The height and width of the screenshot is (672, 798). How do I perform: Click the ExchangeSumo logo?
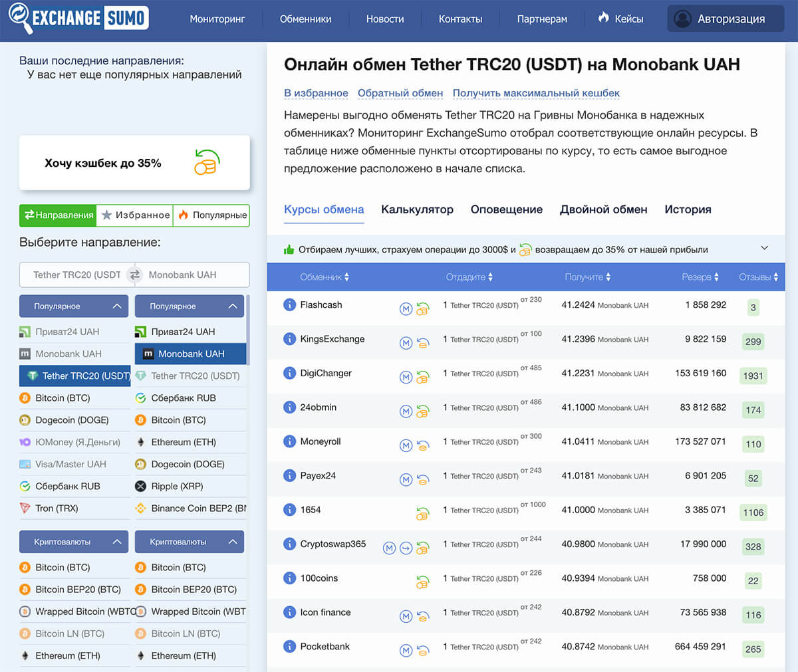[x=78, y=18]
